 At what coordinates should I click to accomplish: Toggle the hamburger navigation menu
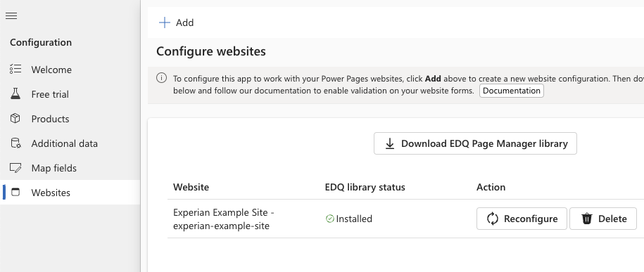click(11, 16)
